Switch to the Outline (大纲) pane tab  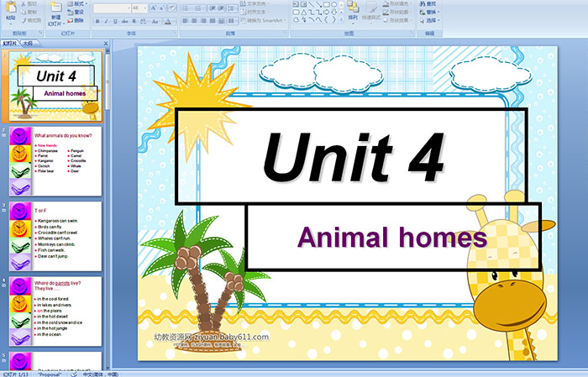pyautogui.click(x=29, y=44)
